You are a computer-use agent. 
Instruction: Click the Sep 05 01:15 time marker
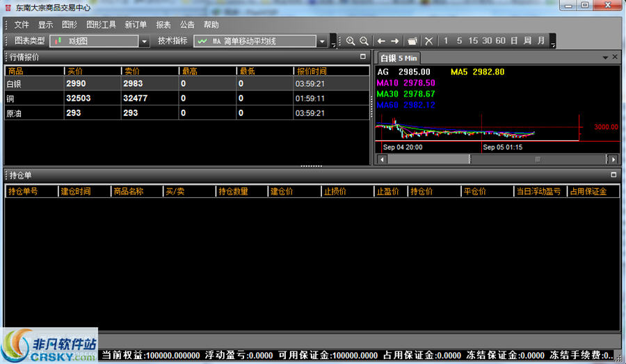coord(503,147)
